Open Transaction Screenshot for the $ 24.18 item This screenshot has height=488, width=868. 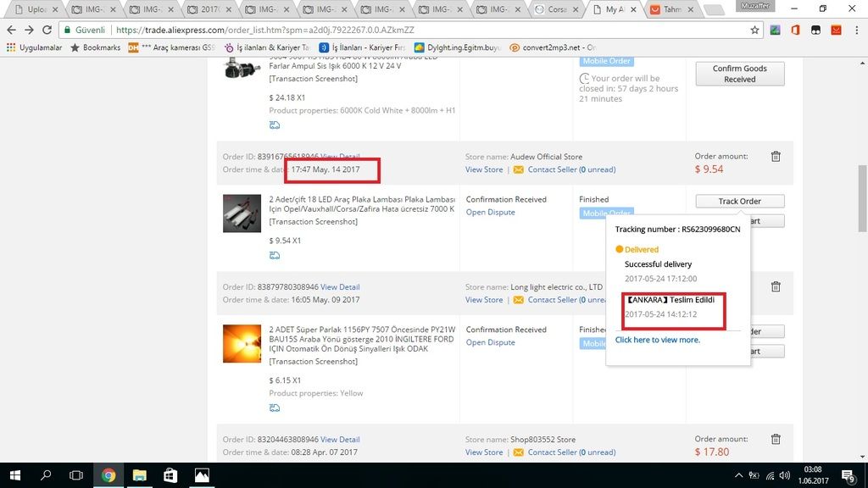pos(314,79)
